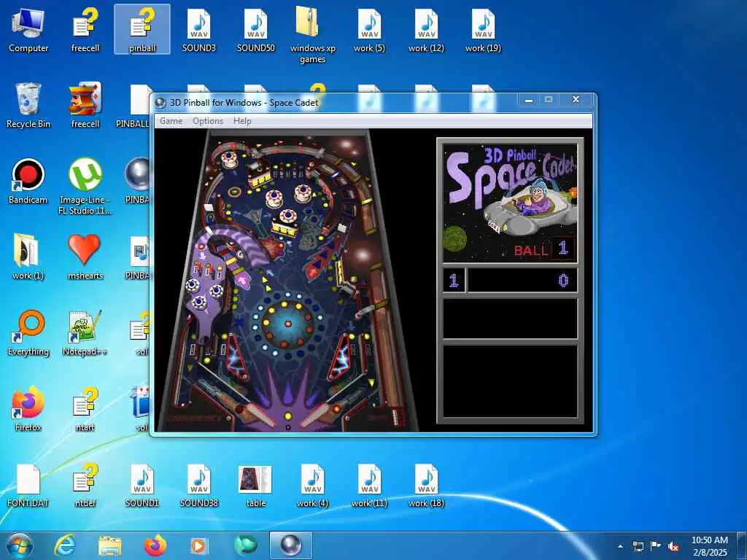The image size is (747, 560).
Task: Select the SOUND50 WAV file icon
Action: tap(256, 29)
